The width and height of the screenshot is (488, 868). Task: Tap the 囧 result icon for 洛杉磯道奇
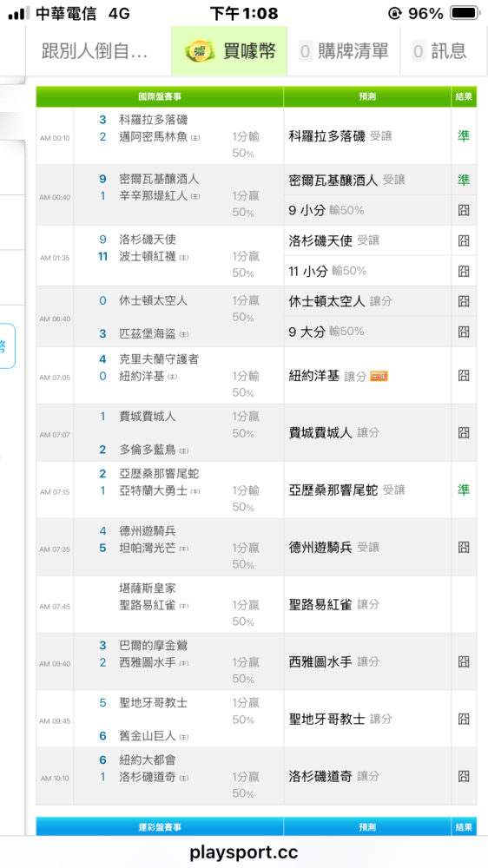click(x=463, y=776)
